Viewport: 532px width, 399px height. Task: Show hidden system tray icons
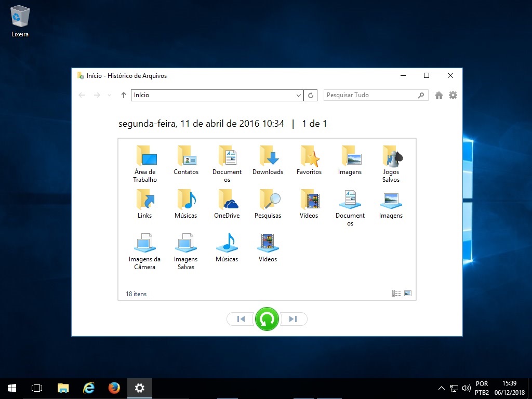tap(442, 388)
